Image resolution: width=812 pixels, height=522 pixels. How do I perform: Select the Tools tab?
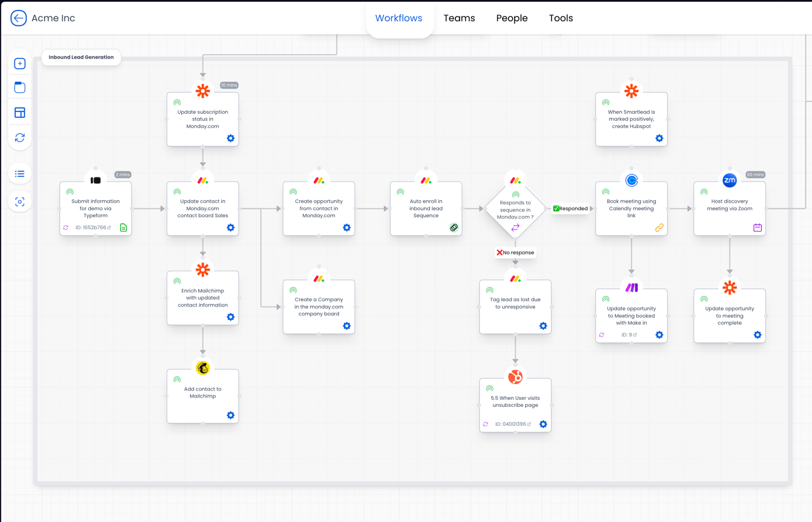(x=560, y=18)
